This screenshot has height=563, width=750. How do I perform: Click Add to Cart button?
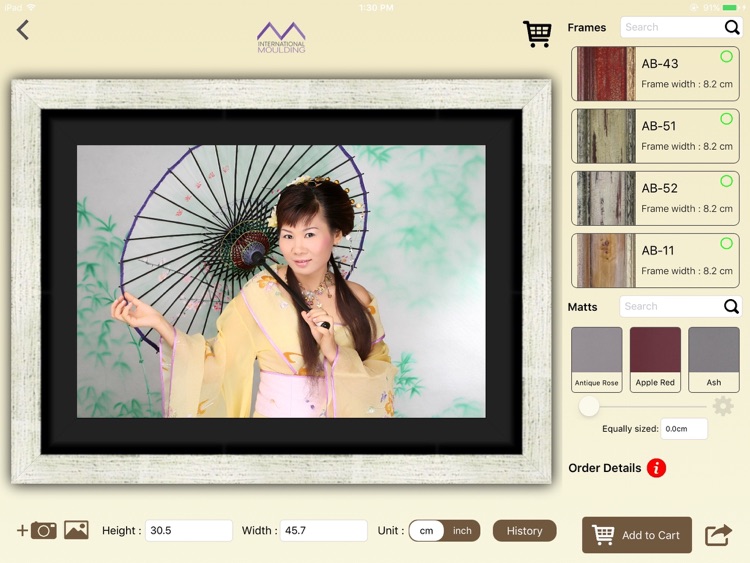637,535
